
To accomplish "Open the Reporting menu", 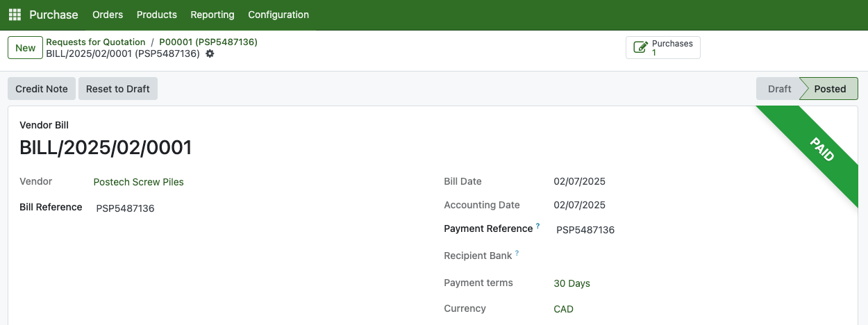I will coord(212,15).
